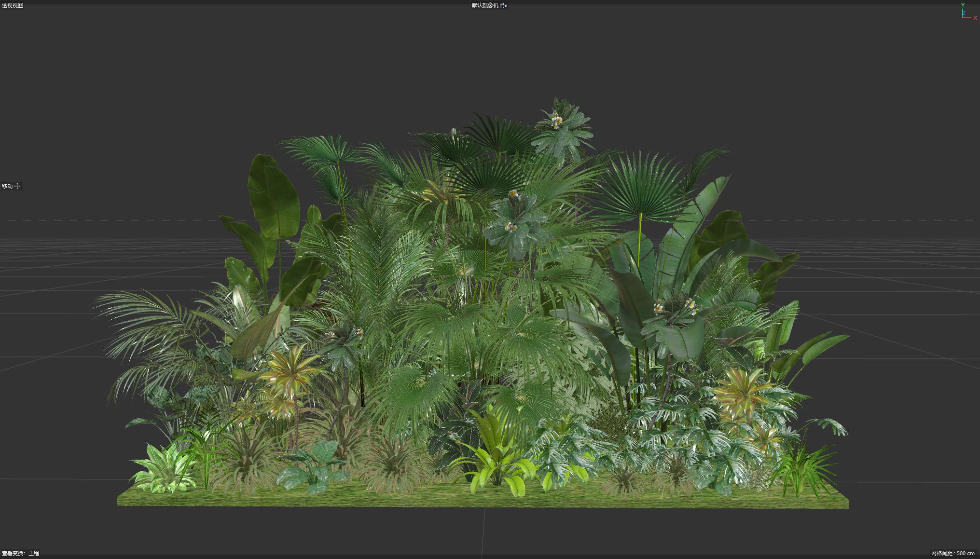Click the 默认摄像机 camera label

point(484,5)
